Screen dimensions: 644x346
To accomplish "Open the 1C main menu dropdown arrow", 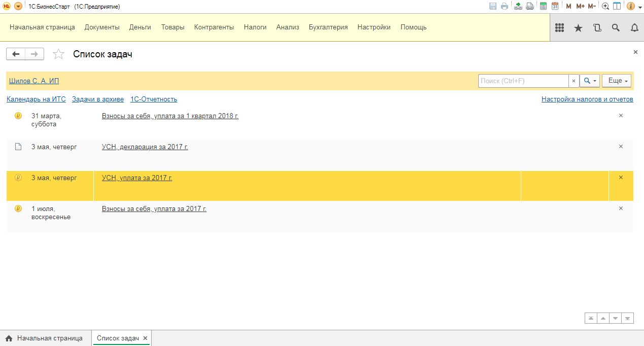I will [18, 7].
